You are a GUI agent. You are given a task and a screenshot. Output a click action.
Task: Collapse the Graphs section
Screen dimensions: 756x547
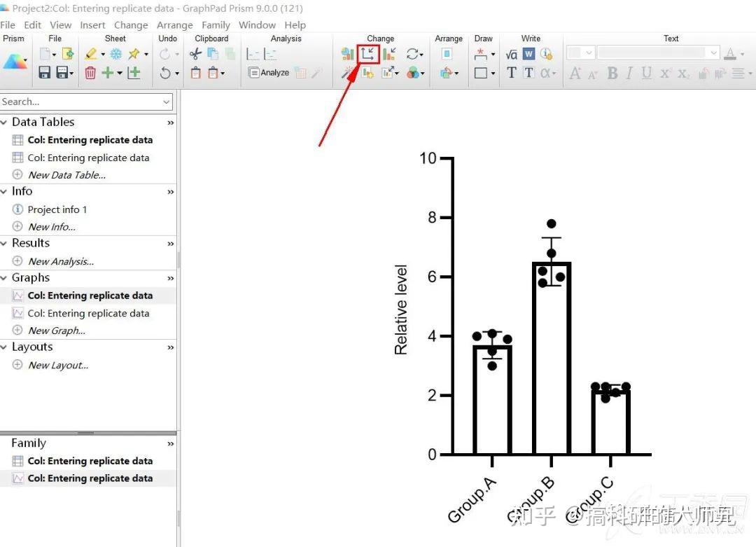4,278
